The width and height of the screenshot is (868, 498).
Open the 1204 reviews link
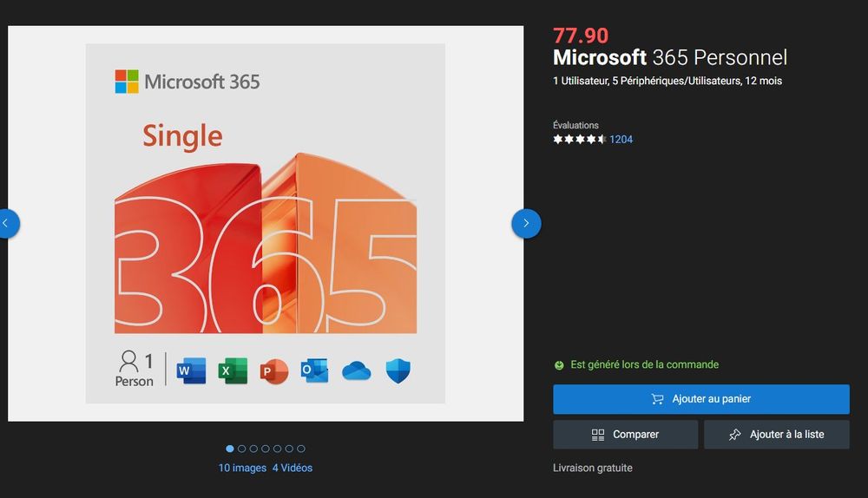(x=621, y=140)
